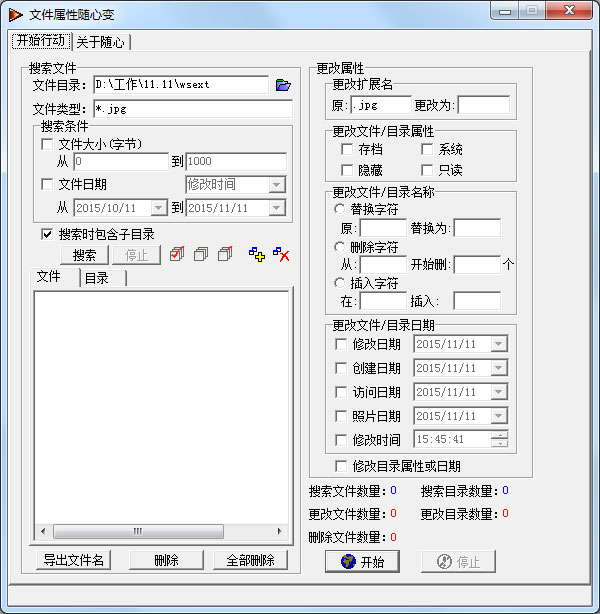Select the 替换字符 radio option

[x=340, y=209]
